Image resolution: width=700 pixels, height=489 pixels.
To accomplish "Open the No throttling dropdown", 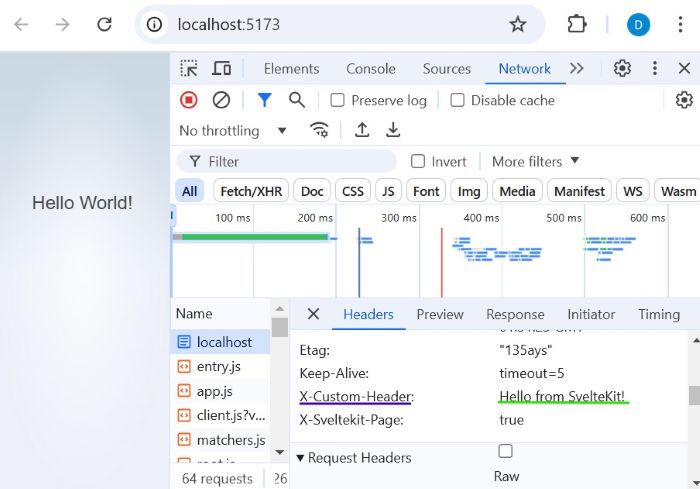I will click(x=233, y=130).
